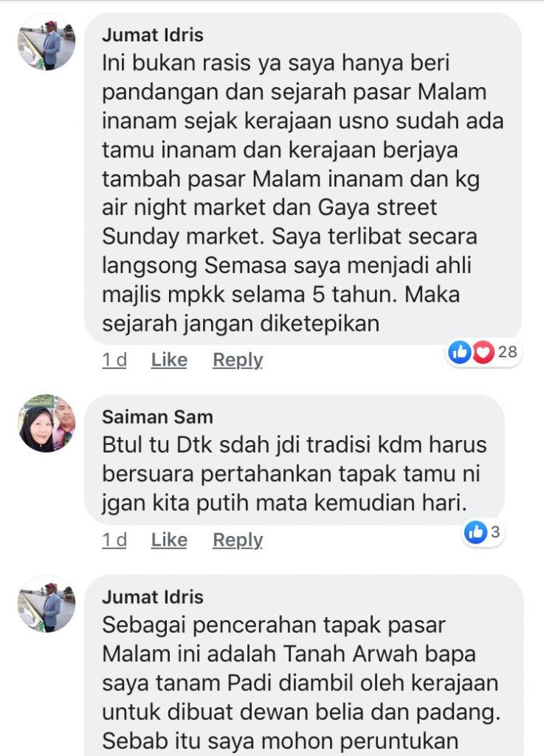The height and width of the screenshot is (756, 544).
Task: Click the blue thumbs-up reaction icon with 28 reactions
Action: pos(460,352)
